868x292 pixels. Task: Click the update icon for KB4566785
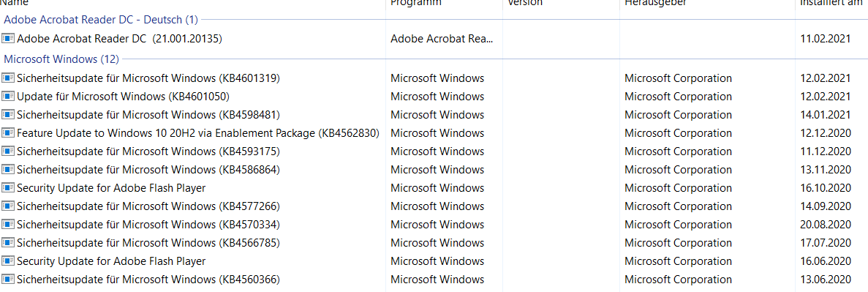tap(8, 243)
